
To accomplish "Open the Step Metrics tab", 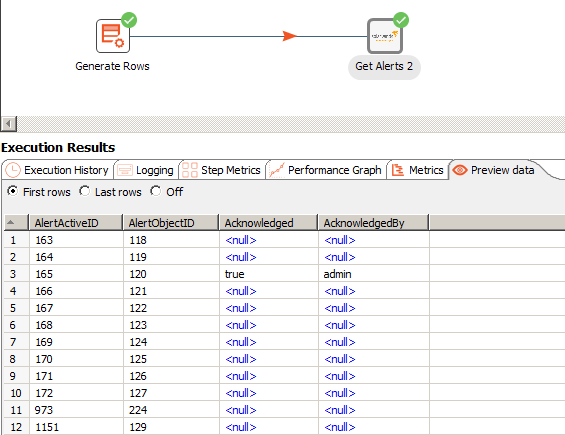I will pos(222,170).
